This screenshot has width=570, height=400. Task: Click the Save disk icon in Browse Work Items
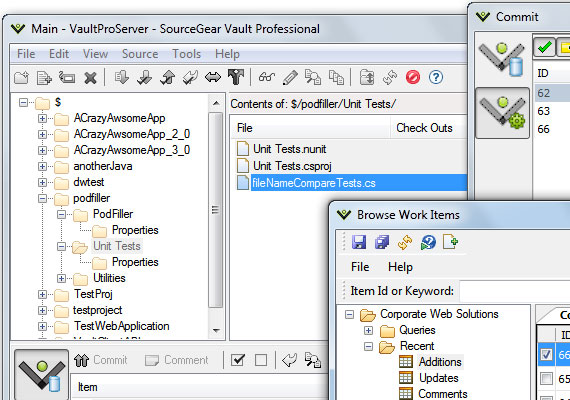(x=359, y=242)
